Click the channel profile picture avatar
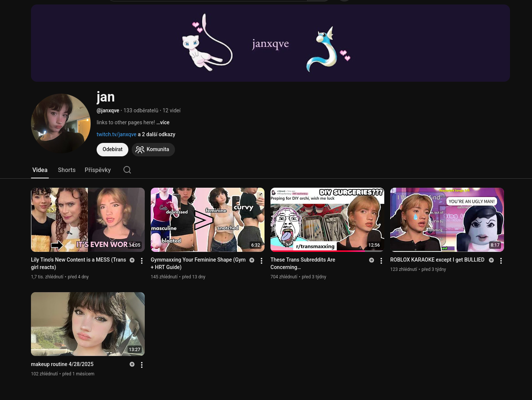The image size is (532, 400). [x=61, y=124]
